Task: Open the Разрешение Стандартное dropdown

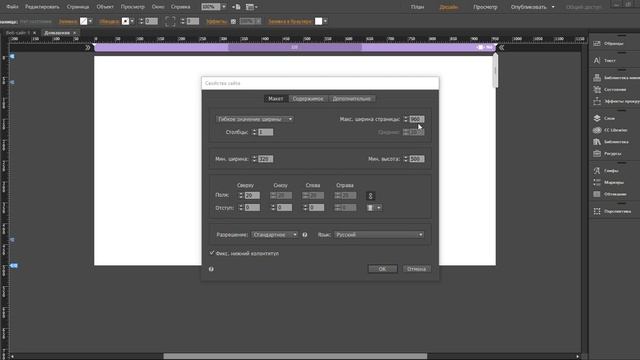Action: 275,235
